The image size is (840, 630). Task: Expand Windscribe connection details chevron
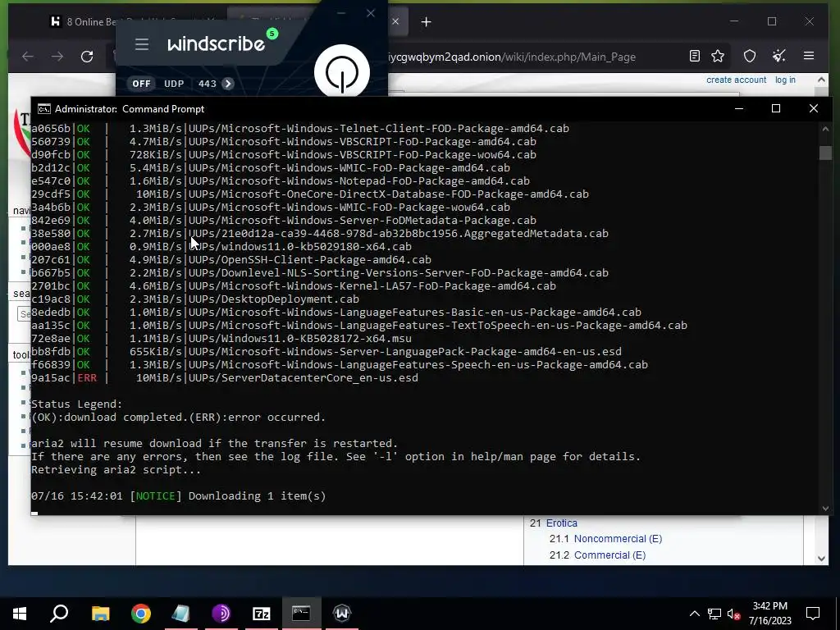228,84
